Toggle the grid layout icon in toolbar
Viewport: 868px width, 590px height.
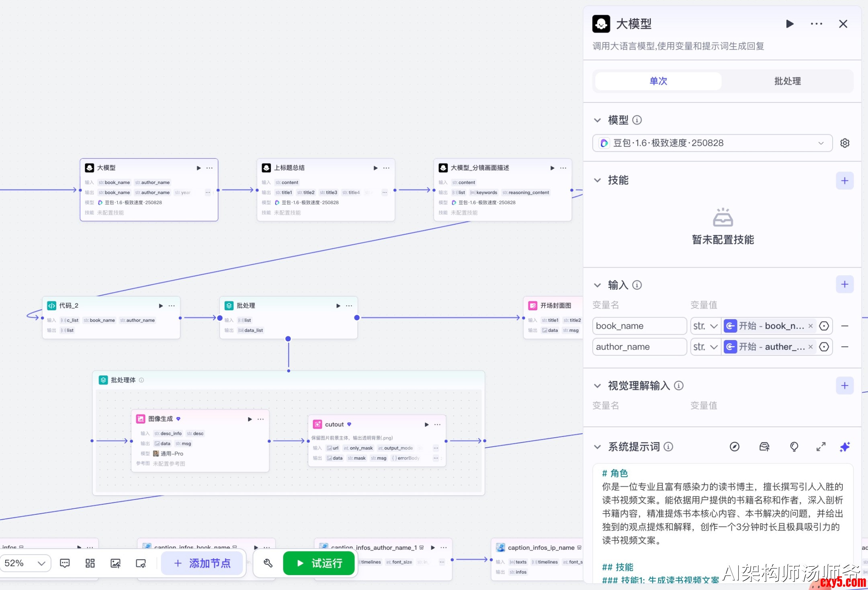(x=90, y=563)
